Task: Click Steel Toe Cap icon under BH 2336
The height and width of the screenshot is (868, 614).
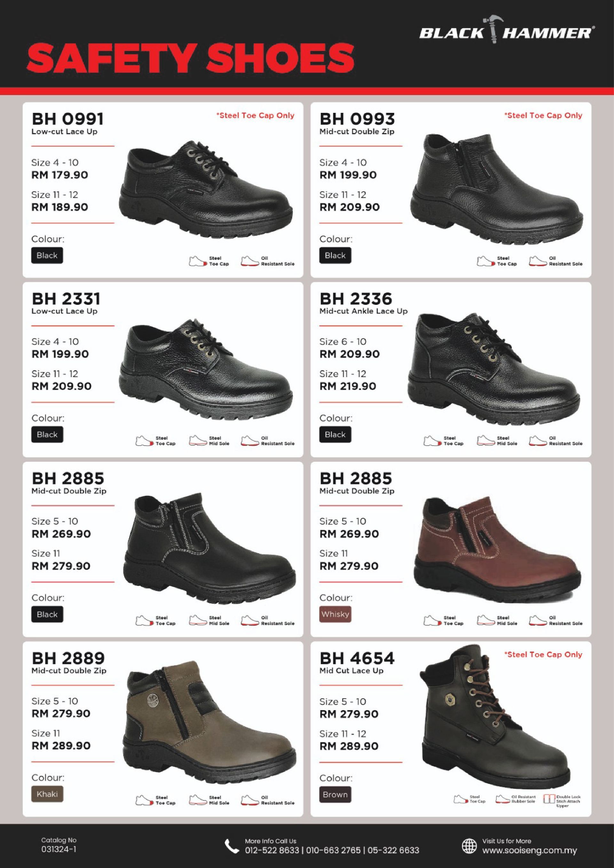Action: (x=433, y=440)
